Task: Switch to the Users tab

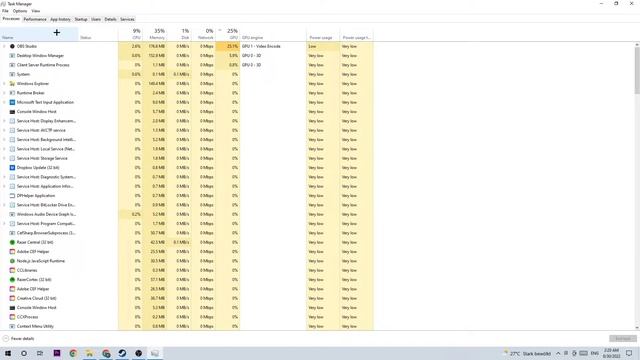Action: (x=96, y=19)
